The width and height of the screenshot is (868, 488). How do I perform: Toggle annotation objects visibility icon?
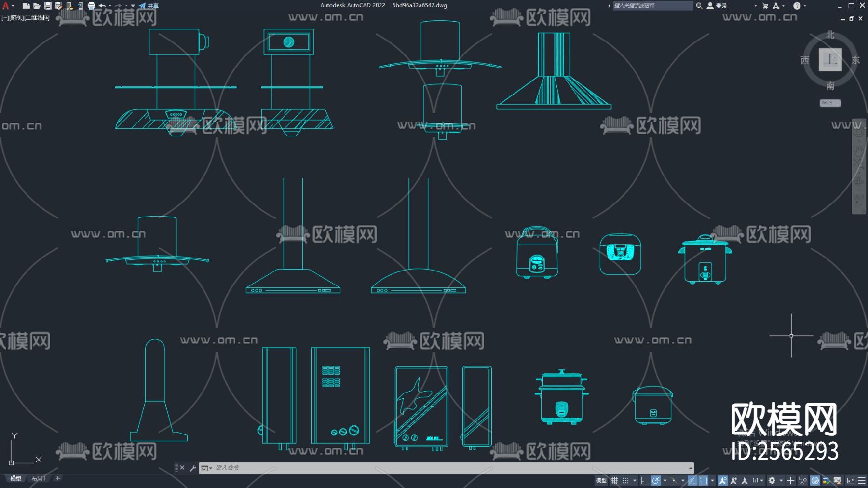pyautogui.click(x=722, y=480)
